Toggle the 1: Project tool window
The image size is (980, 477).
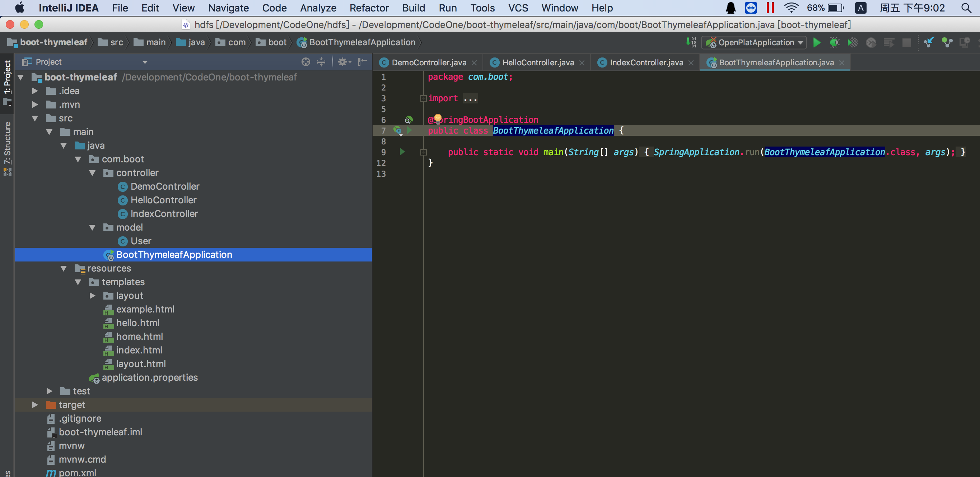[7, 82]
